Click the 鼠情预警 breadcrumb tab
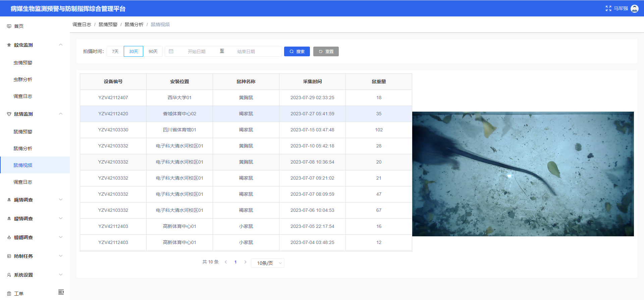This screenshot has width=644, height=300. click(x=108, y=24)
